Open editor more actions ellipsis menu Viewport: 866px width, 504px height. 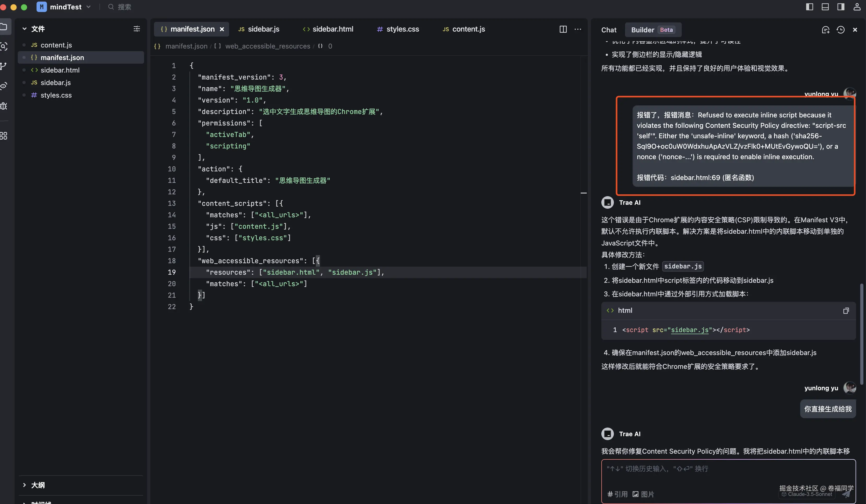pos(578,29)
